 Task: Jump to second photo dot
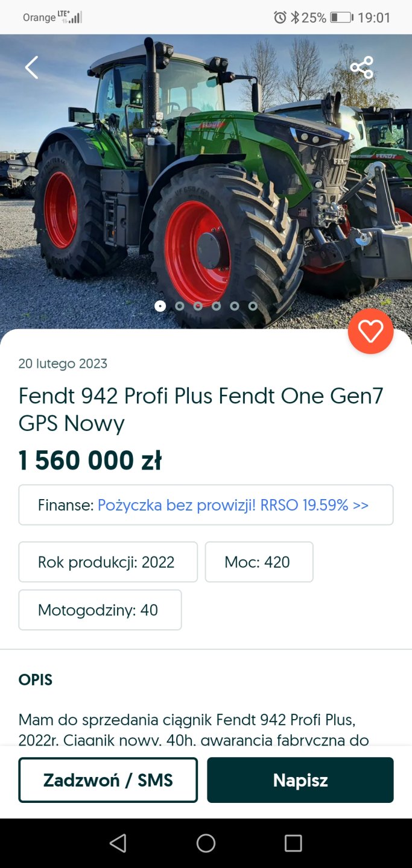click(x=179, y=306)
